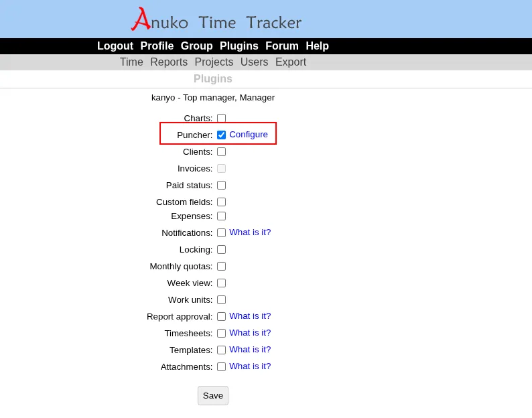This screenshot has height=418, width=532.
Task: Go to the Time submenu page
Action: pos(131,62)
